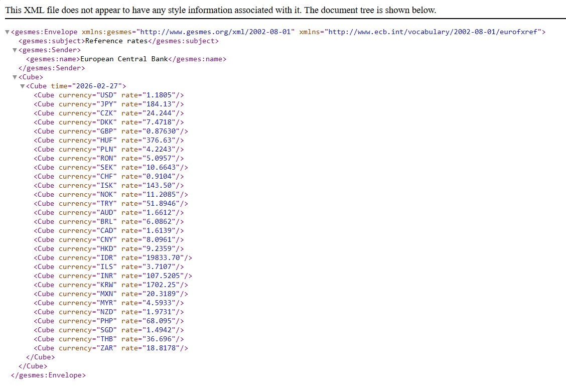Select the JPY currency line
Viewport: 566px width, 392px height.
[x=108, y=104]
